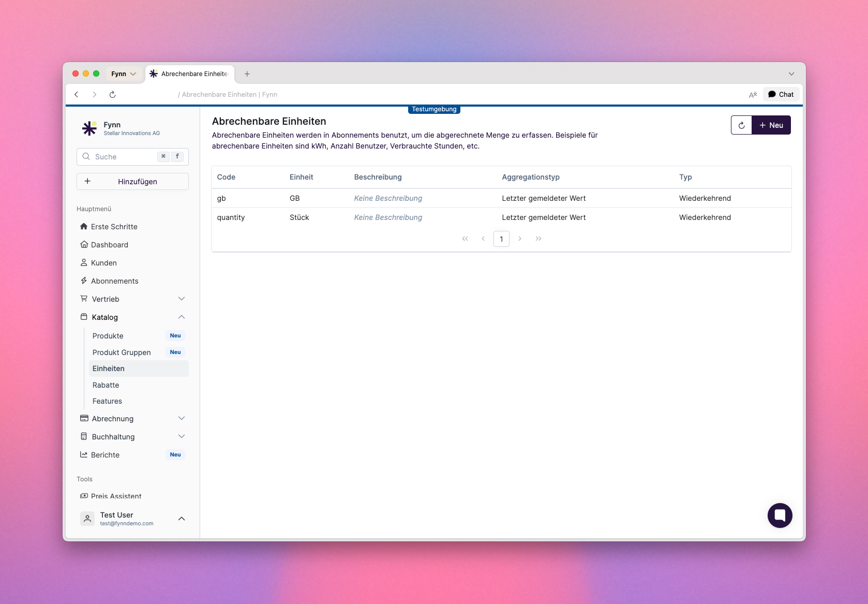868x604 pixels.
Task: Click the Fynn star logo in the sidebar
Action: tap(89, 128)
